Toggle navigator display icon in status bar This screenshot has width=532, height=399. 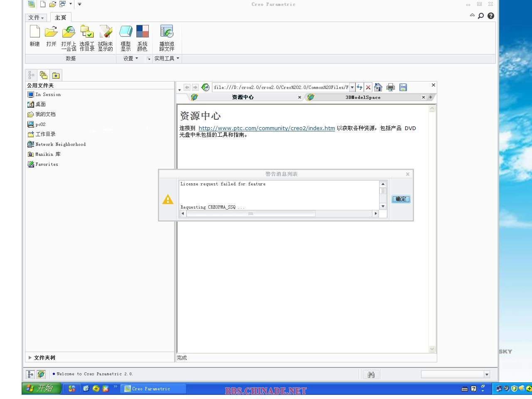pyautogui.click(x=30, y=374)
